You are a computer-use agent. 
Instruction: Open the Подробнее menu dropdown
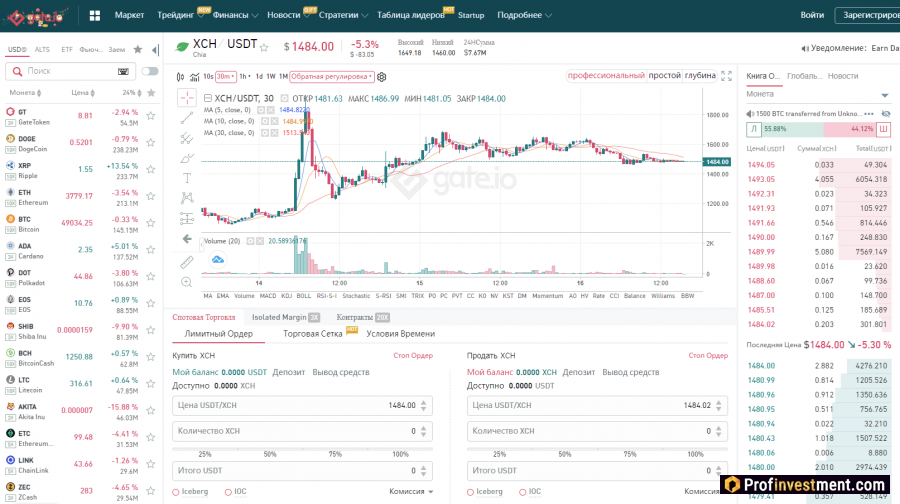point(524,15)
